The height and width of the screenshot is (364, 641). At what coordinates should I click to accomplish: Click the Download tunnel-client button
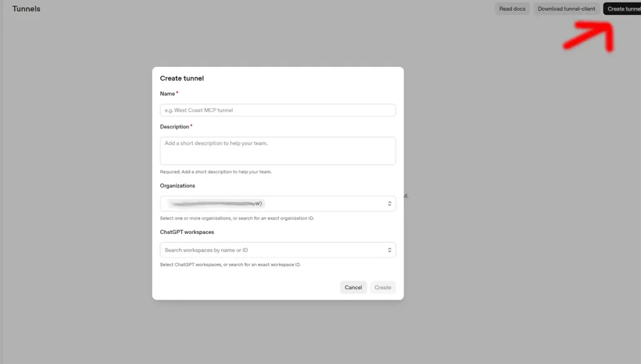coord(566,9)
